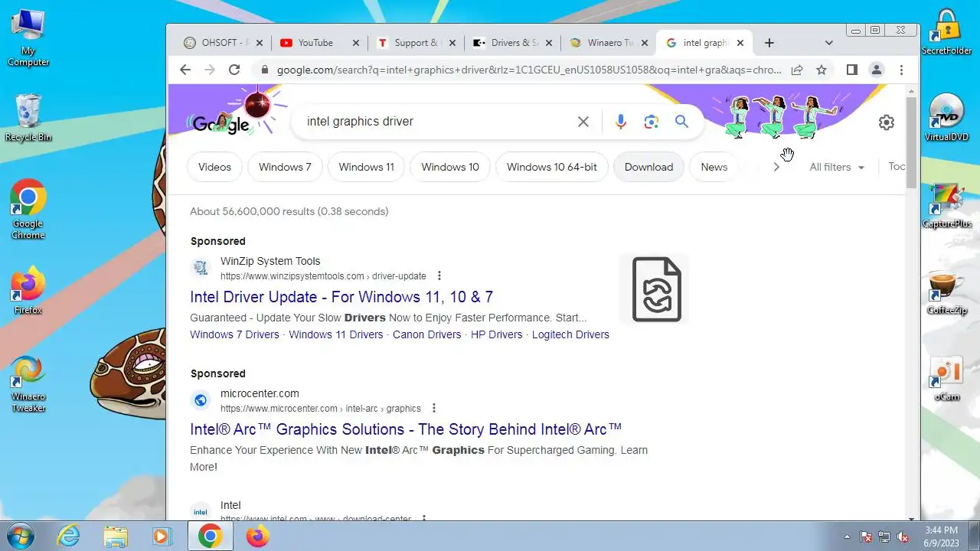Open Windows Start menu
Image resolution: width=980 pixels, height=551 pixels.
point(20,536)
